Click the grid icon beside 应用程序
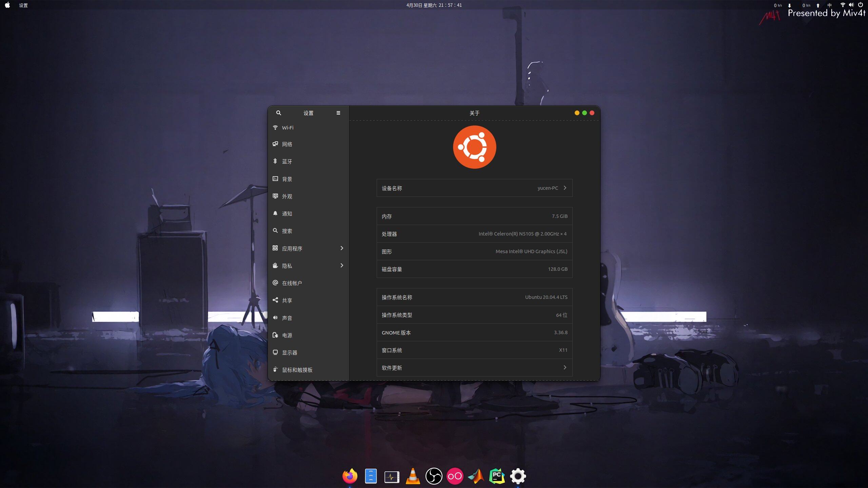Image resolution: width=868 pixels, height=488 pixels. click(275, 248)
